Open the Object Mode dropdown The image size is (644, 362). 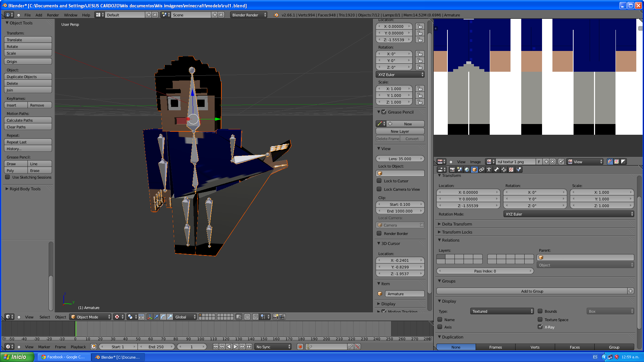(90, 317)
